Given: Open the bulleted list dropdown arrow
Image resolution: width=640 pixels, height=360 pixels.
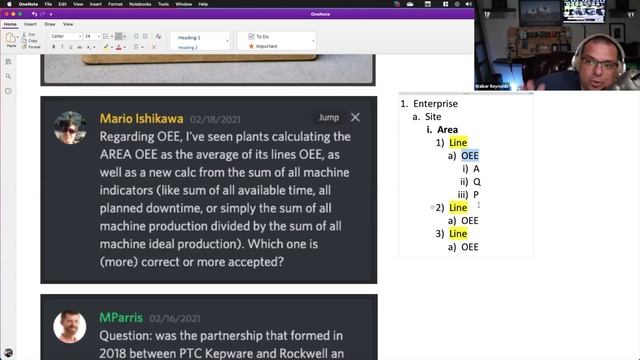Looking at the screenshot, I should 111,36.
